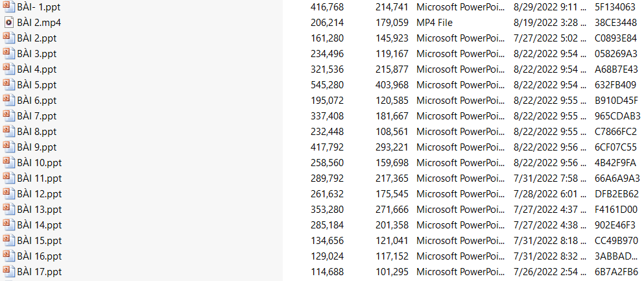Select the BÀI 6.ppt filename
The width and height of the screenshot is (644, 281).
(x=37, y=100)
